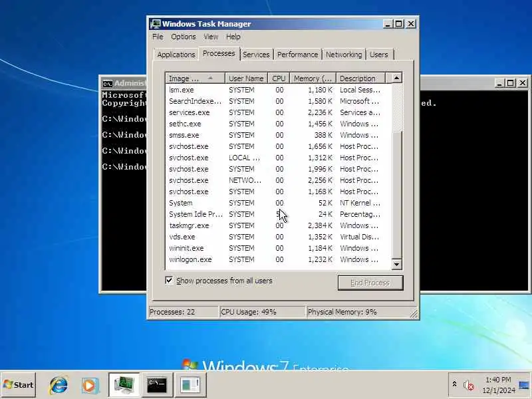Switch to Command Prompt taskbar button
Viewport: 532px width, 399px height.
coord(157,385)
